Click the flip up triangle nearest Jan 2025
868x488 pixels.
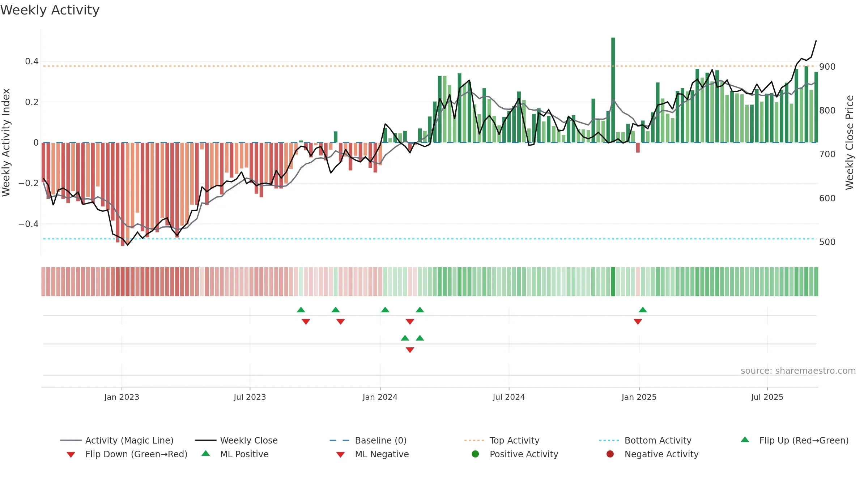tap(643, 310)
